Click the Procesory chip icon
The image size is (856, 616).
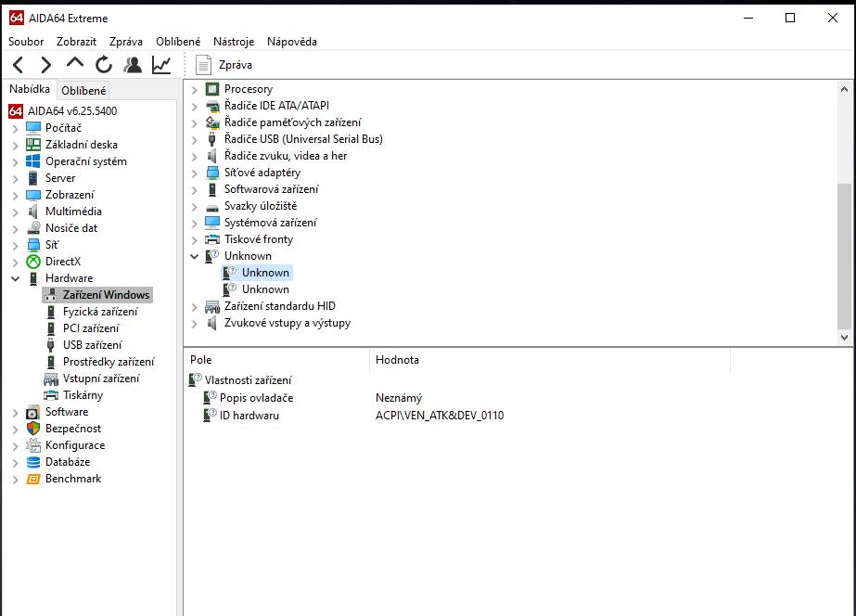(212, 89)
